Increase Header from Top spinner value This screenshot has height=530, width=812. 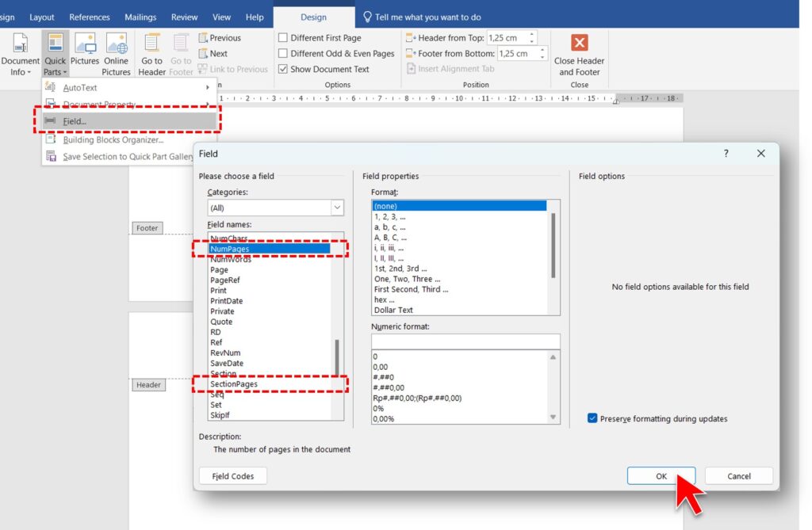[x=532, y=34]
